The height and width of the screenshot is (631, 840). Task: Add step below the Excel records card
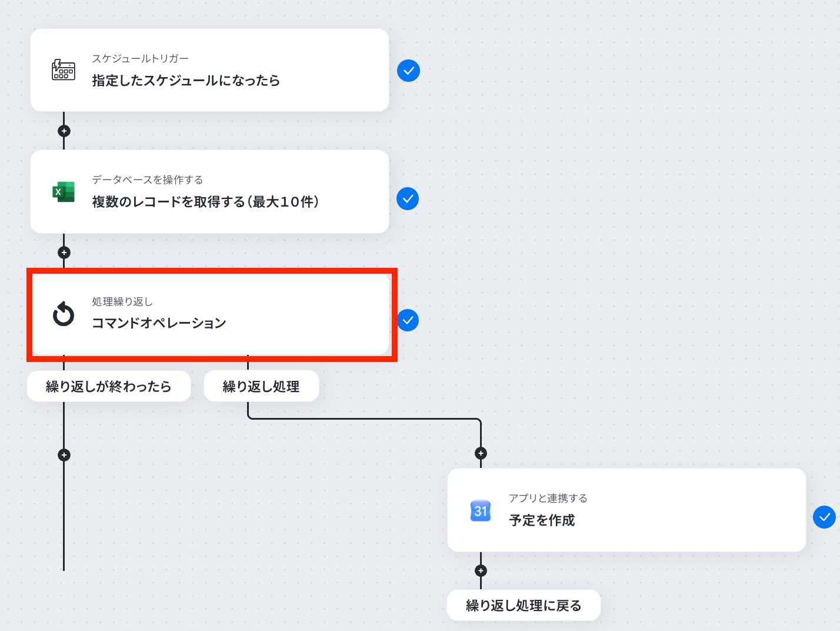64,253
